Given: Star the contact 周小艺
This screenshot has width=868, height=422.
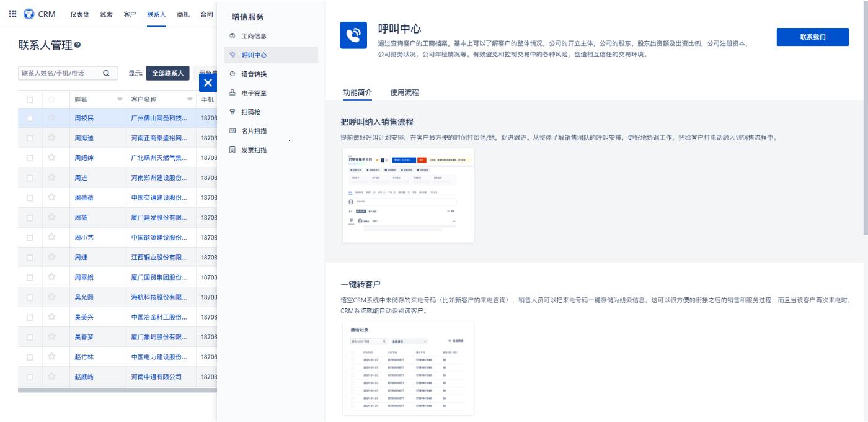Looking at the screenshot, I should [x=52, y=237].
